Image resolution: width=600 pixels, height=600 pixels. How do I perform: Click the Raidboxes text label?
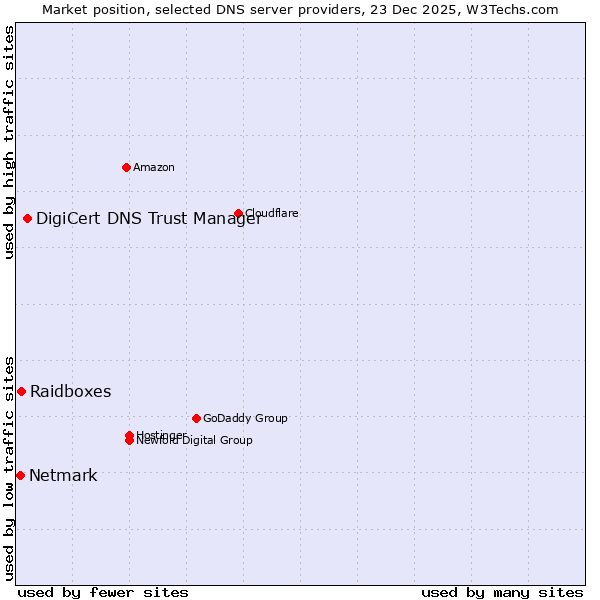coord(70,391)
